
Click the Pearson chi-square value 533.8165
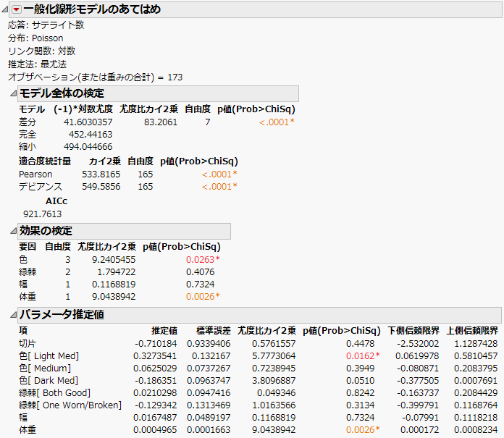click(x=101, y=174)
